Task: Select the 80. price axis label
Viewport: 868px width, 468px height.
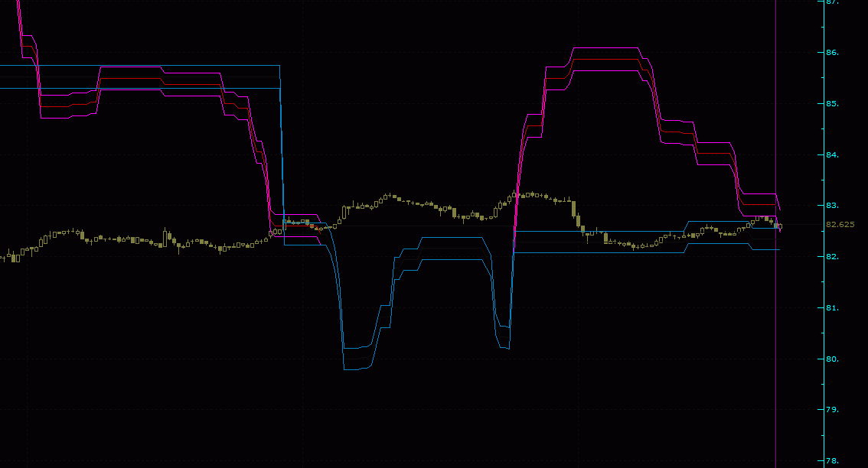Action: [x=832, y=359]
